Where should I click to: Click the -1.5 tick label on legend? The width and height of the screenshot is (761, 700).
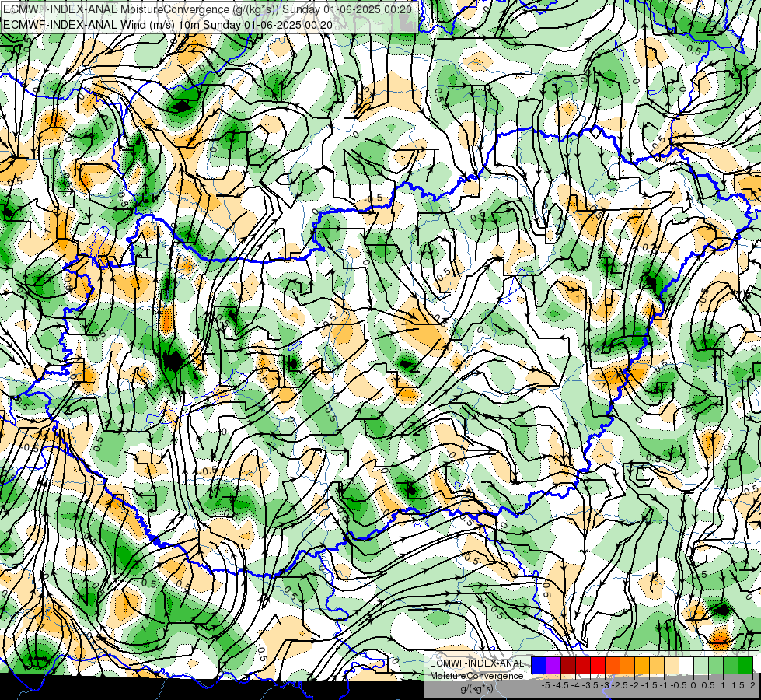click(649, 685)
